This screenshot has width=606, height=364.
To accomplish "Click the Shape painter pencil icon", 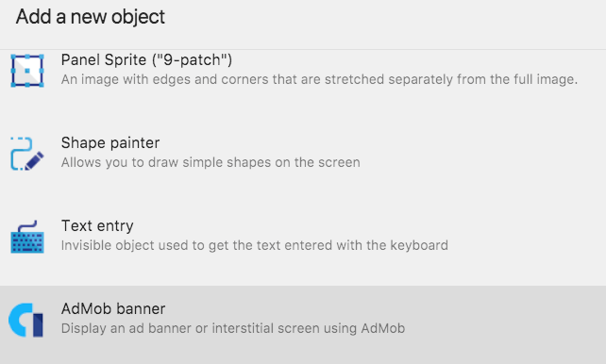I will pos(27,154).
